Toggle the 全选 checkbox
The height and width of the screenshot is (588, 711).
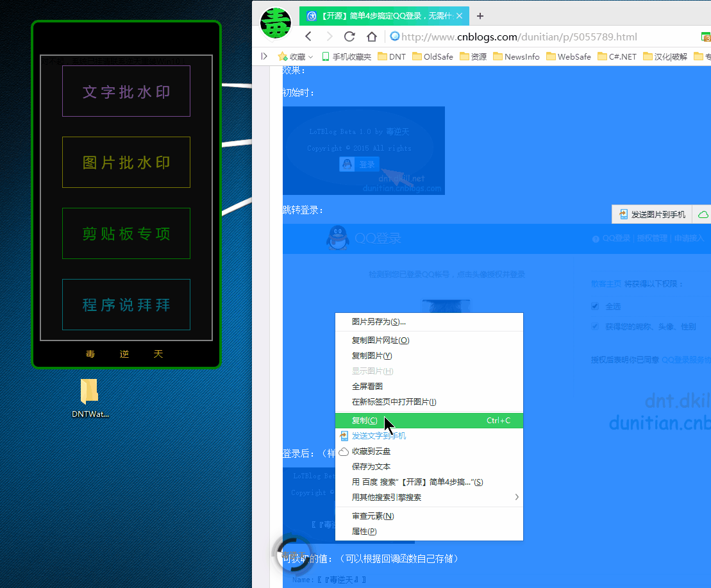click(595, 307)
